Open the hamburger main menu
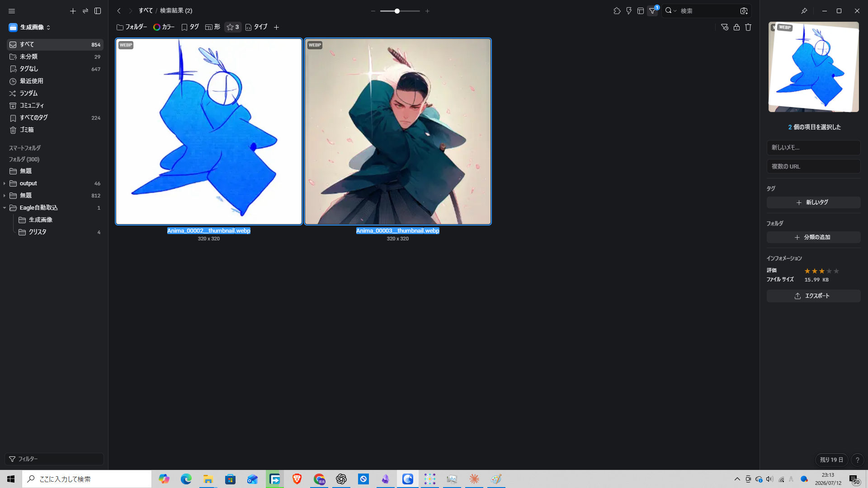Image resolution: width=868 pixels, height=488 pixels. [12, 11]
